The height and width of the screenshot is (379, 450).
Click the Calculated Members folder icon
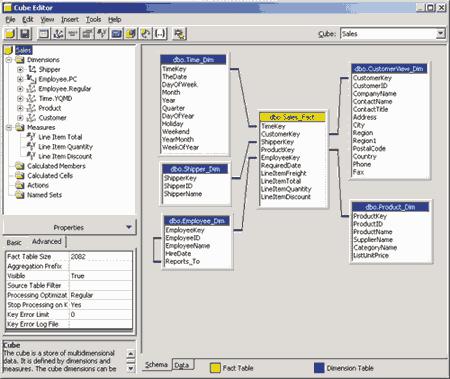(x=20, y=166)
